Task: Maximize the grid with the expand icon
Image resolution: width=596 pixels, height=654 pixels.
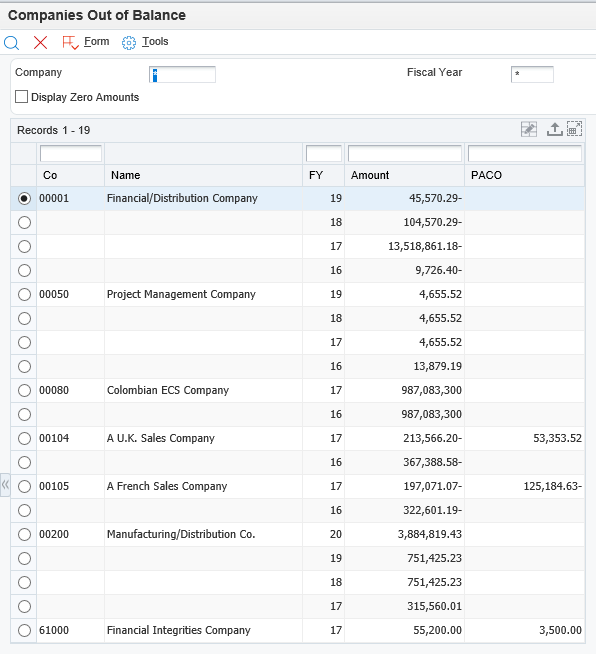Action: pos(574,129)
